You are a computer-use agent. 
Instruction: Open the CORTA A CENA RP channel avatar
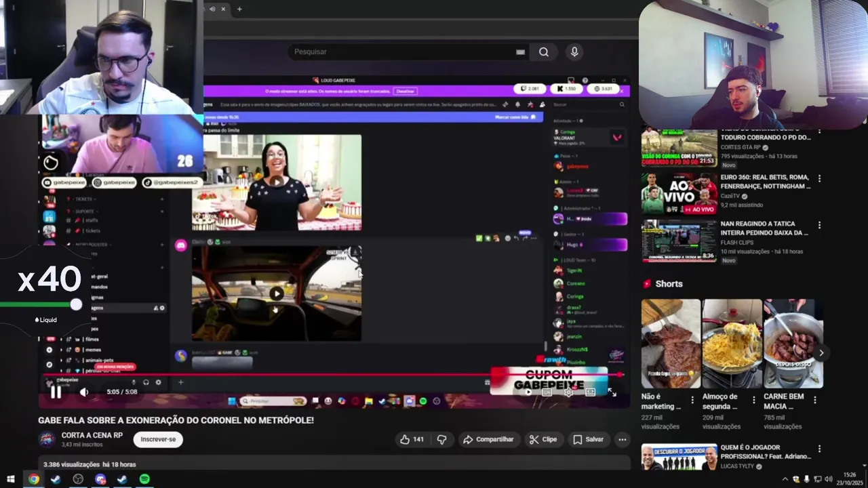point(47,439)
